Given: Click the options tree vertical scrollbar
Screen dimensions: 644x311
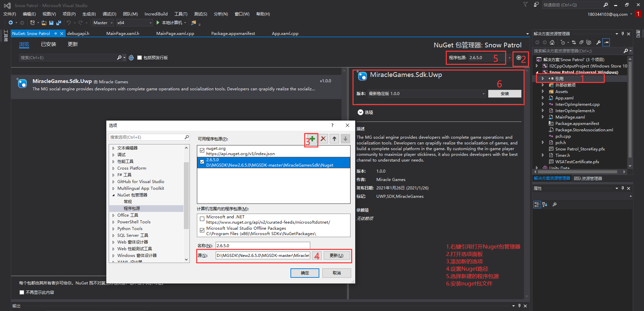Looking at the screenshot, I should 186,195.
